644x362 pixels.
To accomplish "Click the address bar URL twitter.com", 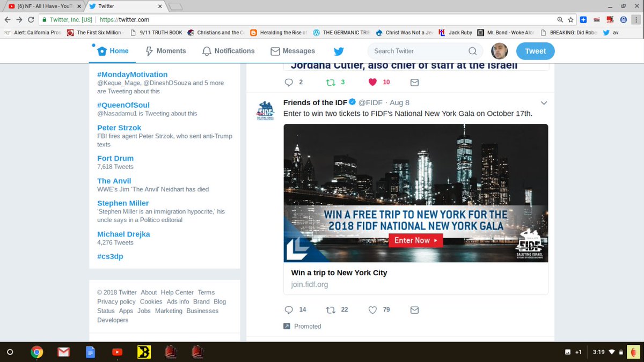I will click(124, 19).
